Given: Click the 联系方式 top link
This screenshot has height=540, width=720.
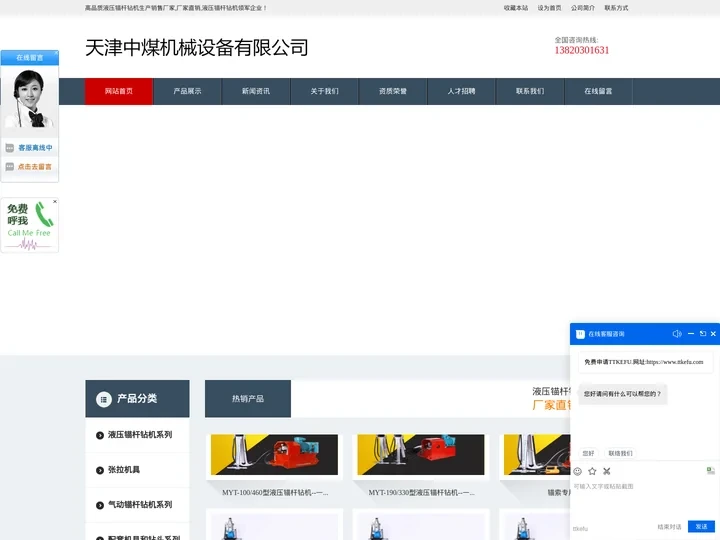Looking at the screenshot, I should coord(616,8).
